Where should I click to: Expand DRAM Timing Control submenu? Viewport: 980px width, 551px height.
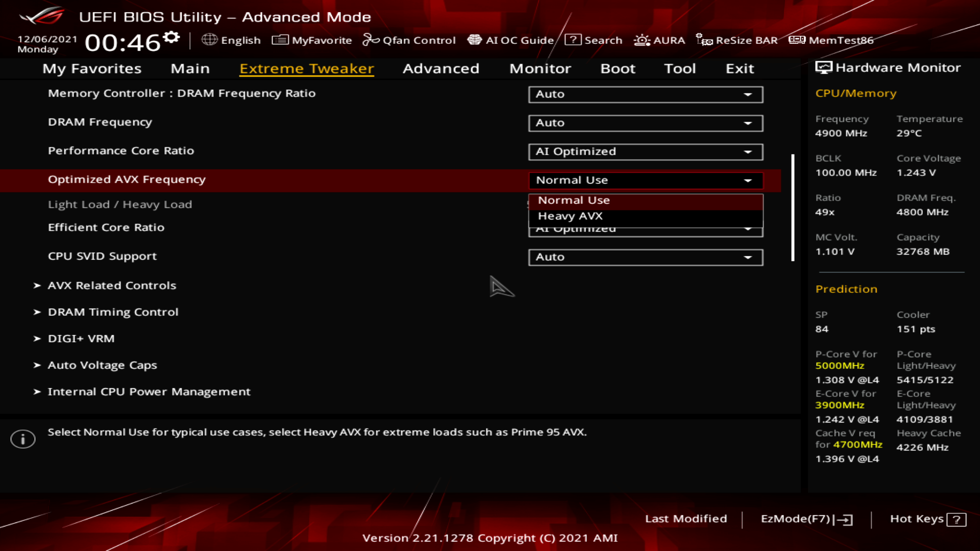click(113, 312)
